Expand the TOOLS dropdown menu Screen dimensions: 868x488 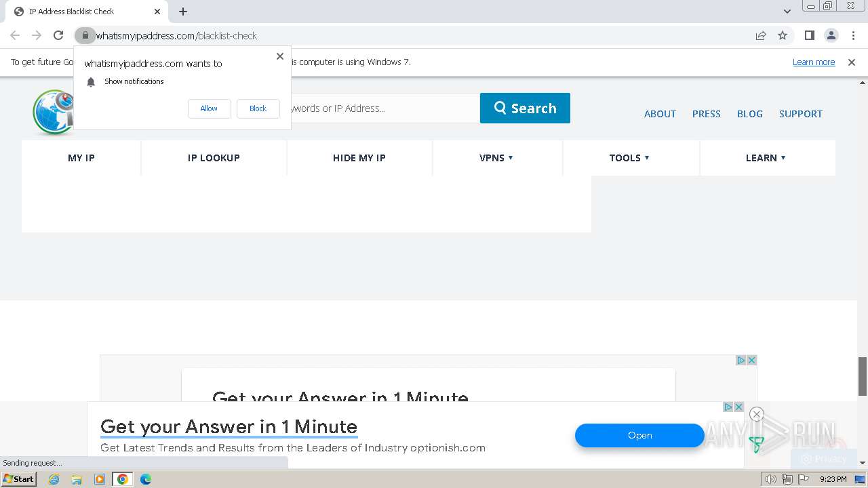pyautogui.click(x=629, y=158)
